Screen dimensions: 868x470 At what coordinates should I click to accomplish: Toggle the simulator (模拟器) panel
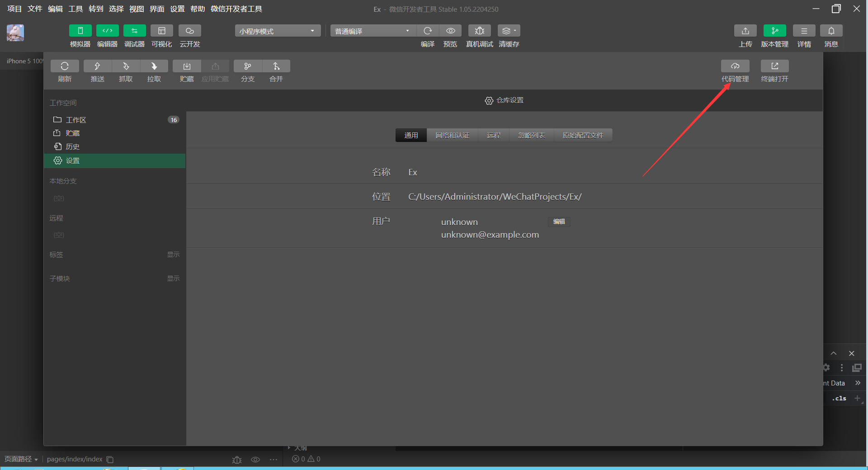click(80, 31)
